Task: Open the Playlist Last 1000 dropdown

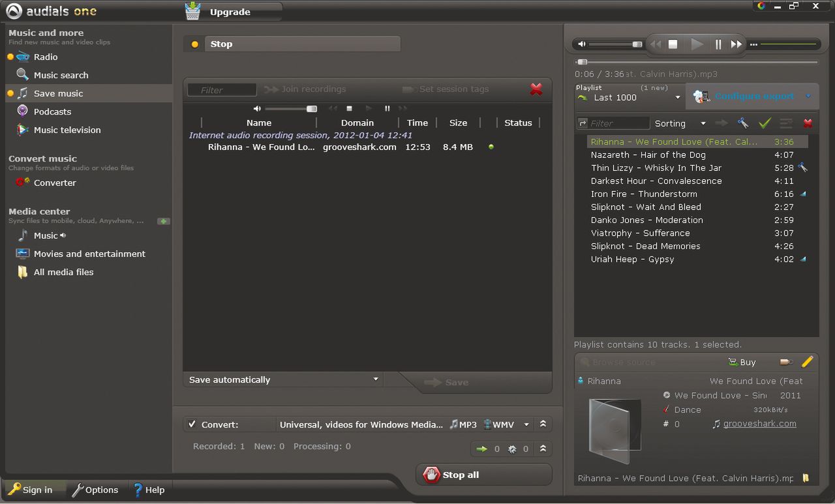Action: point(629,97)
